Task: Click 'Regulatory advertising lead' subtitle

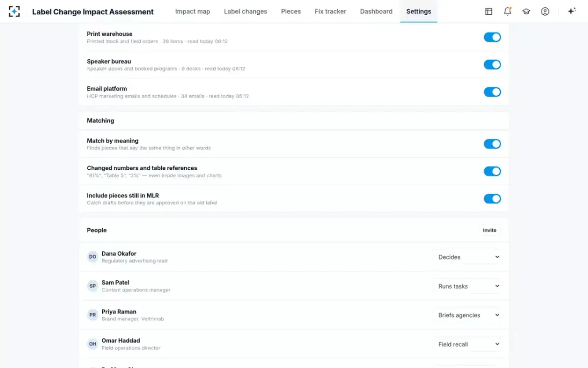Action: click(134, 261)
